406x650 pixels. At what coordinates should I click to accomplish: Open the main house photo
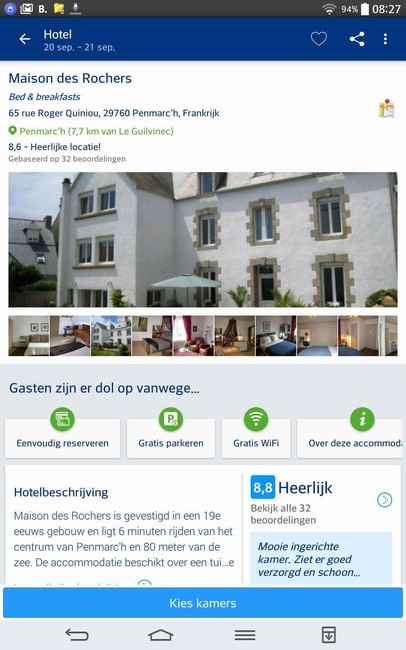pyautogui.click(x=203, y=240)
